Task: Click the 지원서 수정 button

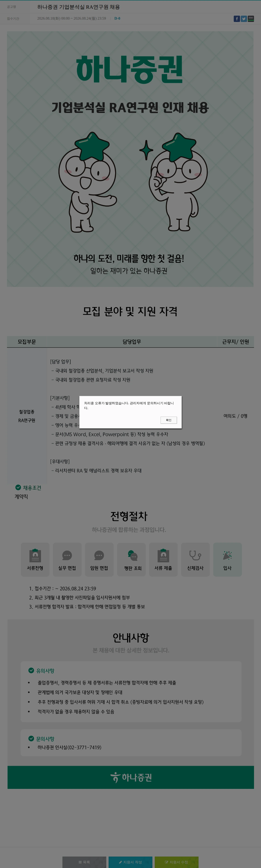Action: tap(177, 862)
